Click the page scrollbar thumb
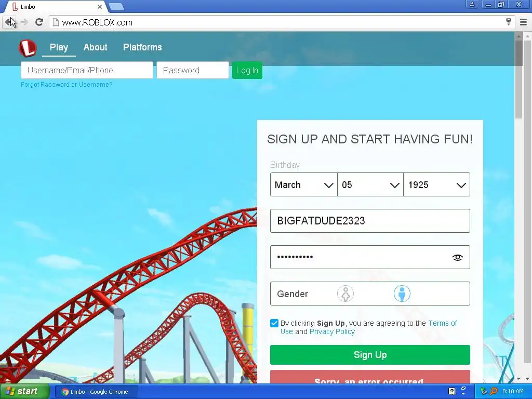The image size is (532, 399). click(518, 79)
